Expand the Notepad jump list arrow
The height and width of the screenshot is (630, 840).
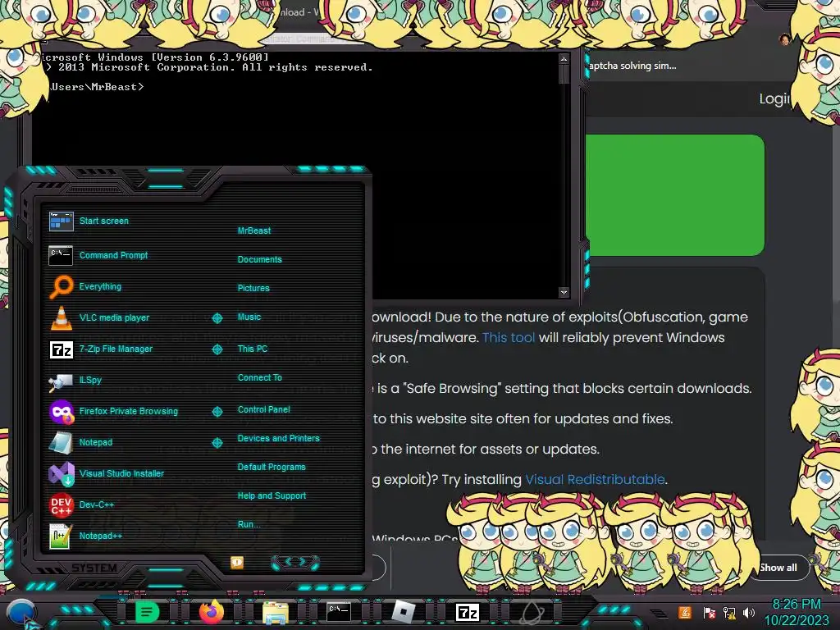coord(217,442)
